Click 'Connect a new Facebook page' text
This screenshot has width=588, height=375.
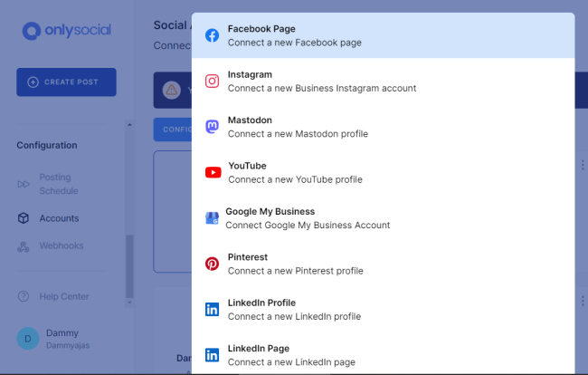coord(295,43)
